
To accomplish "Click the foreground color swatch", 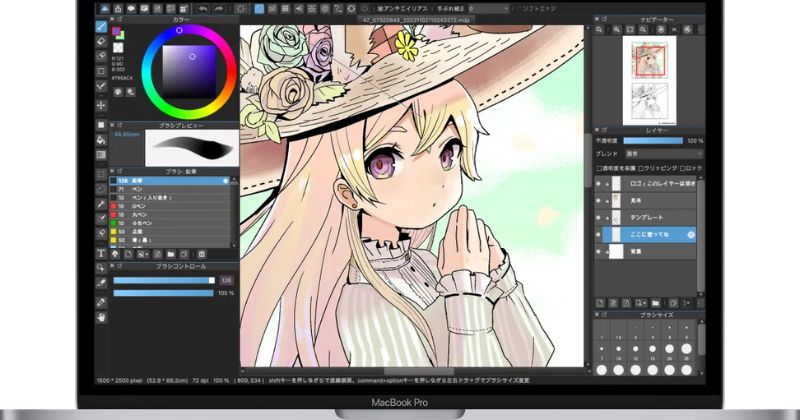I will click(x=116, y=32).
